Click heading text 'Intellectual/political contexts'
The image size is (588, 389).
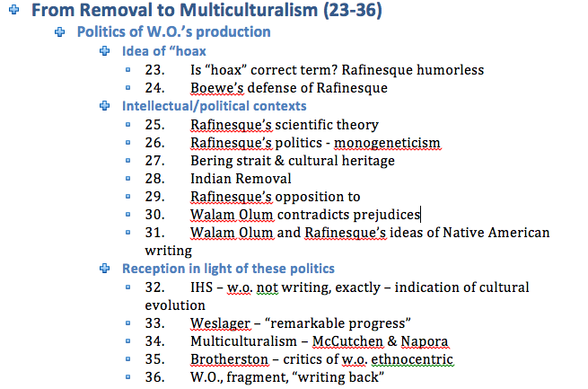tap(215, 106)
